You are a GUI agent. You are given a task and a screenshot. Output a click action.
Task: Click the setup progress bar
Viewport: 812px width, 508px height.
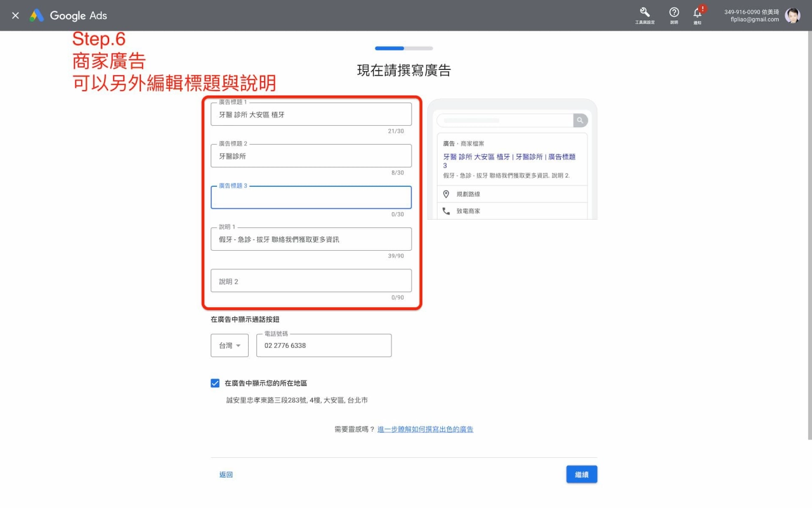coord(404,48)
